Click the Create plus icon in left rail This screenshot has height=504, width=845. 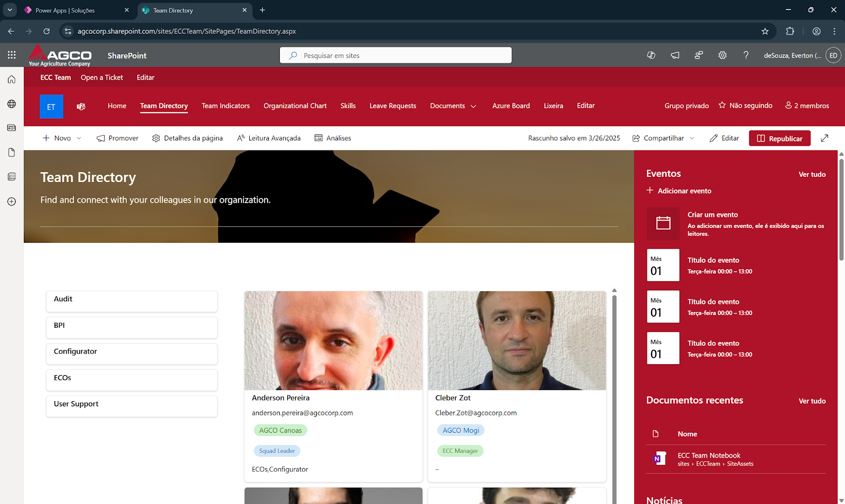[12, 202]
